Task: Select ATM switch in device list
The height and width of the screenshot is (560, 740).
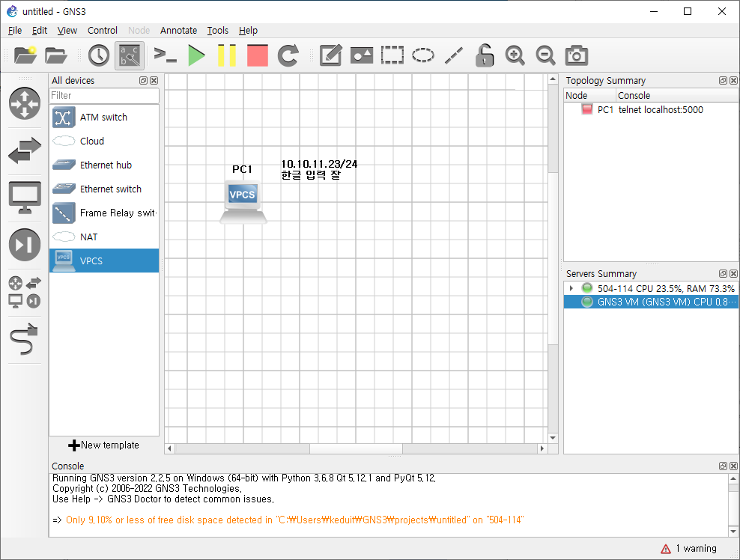Action: [x=104, y=118]
